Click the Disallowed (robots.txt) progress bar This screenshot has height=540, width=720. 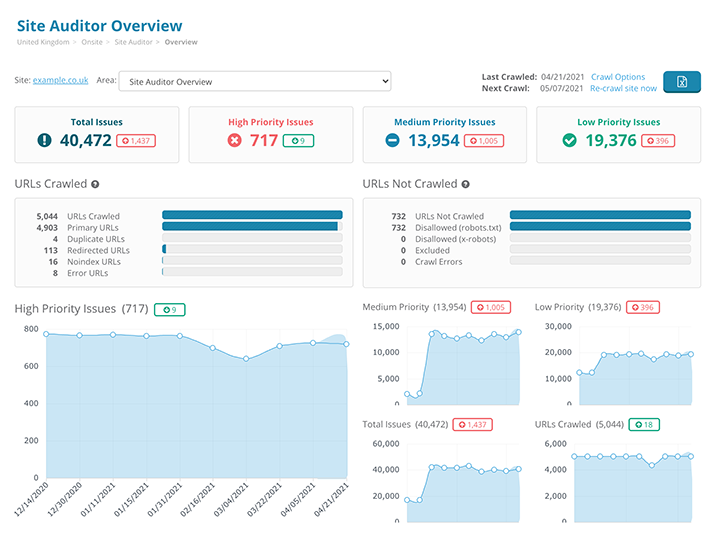click(x=599, y=227)
